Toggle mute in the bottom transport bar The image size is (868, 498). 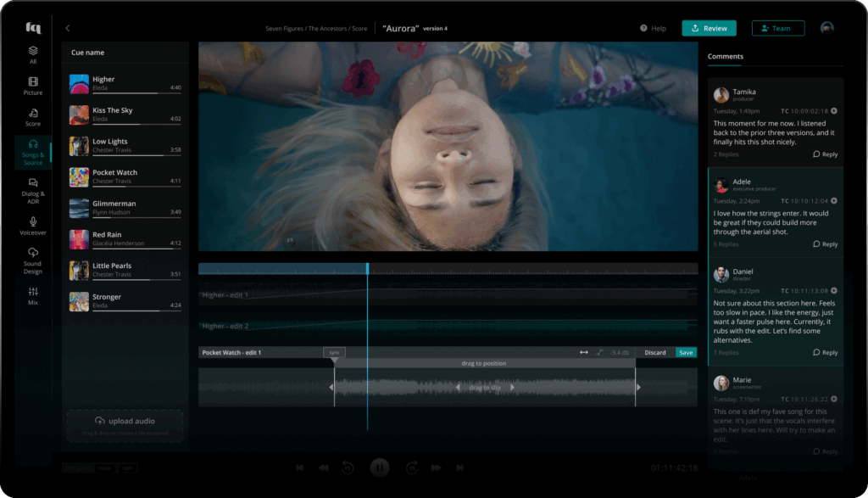105,467
